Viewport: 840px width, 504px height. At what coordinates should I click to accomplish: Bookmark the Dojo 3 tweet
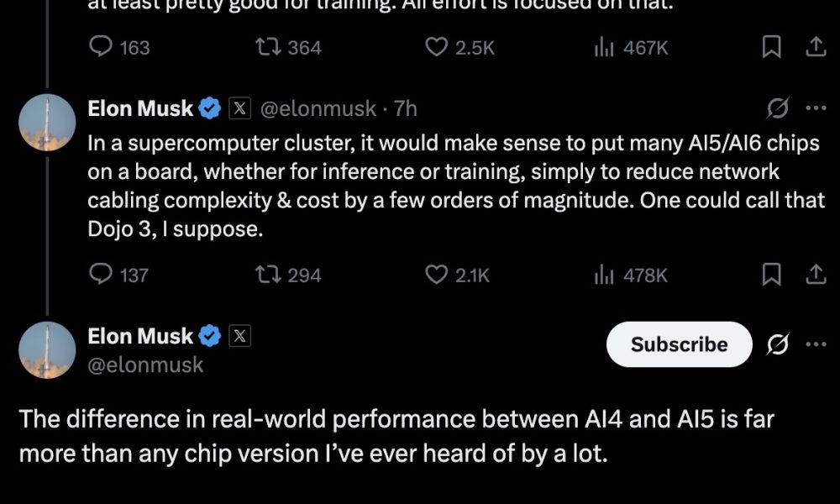pos(771,275)
